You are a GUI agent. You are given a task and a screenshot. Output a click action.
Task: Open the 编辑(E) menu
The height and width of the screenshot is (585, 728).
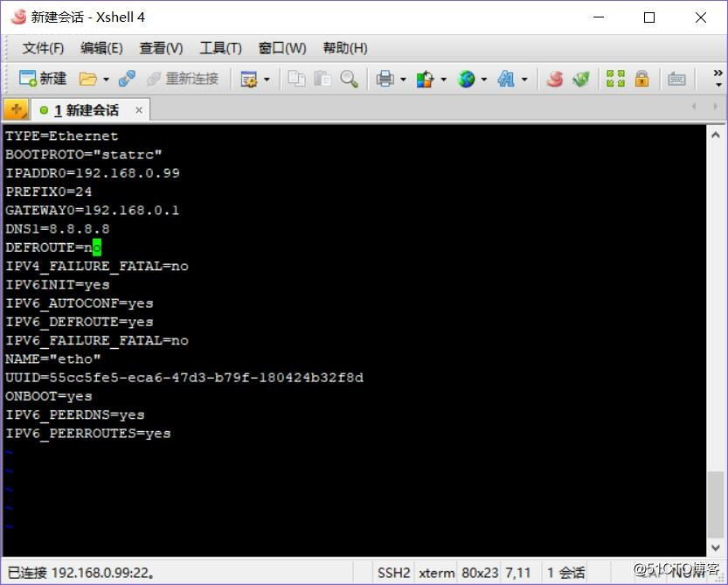[x=101, y=48]
